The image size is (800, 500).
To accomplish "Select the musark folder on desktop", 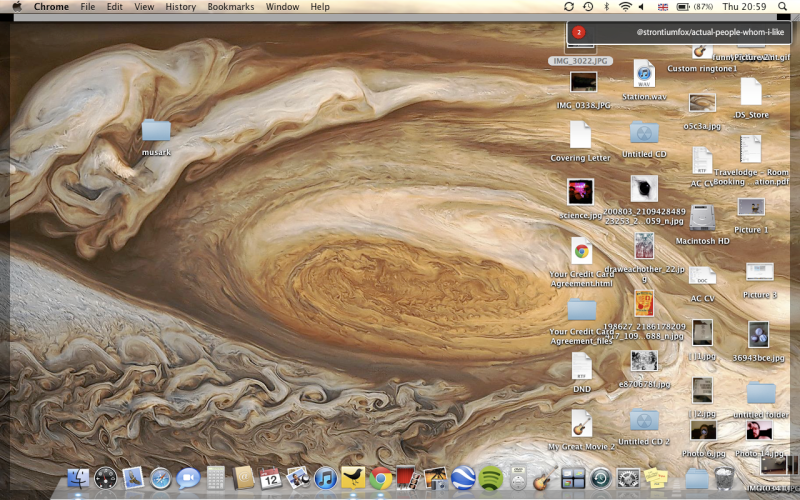I will point(156,130).
